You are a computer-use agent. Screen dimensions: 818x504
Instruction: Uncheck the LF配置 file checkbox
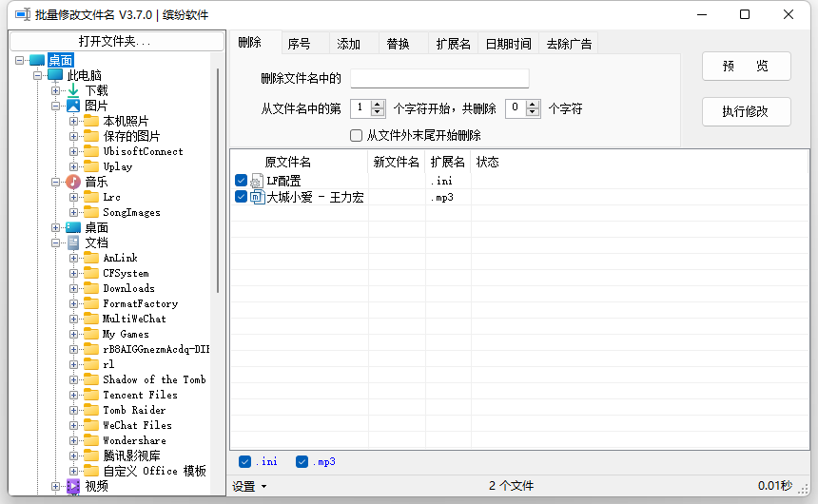(241, 181)
